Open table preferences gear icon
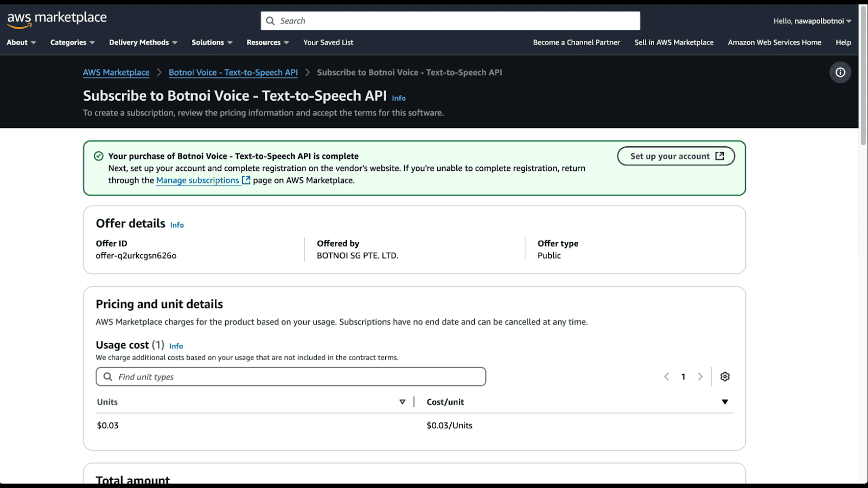Viewport: 868px width, 488px height. click(725, 376)
